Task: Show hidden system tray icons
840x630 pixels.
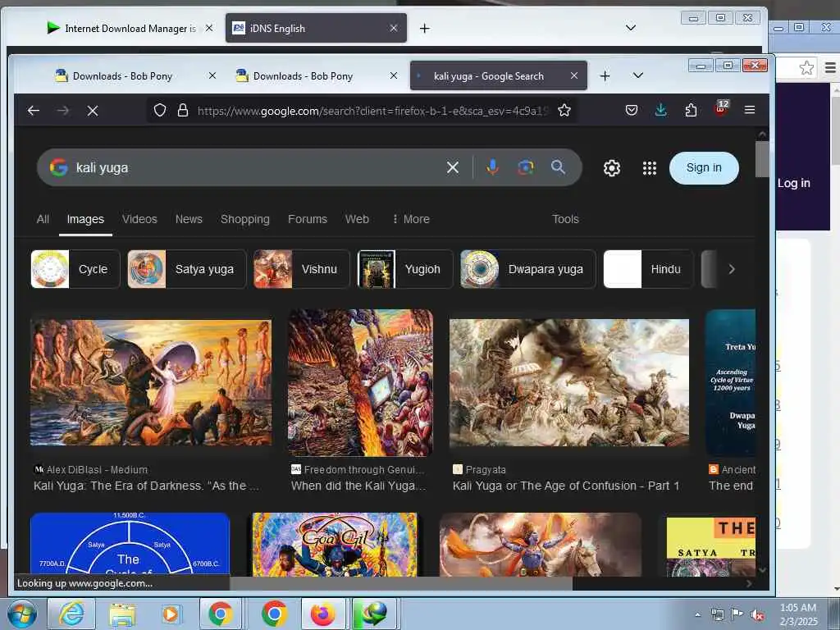Action: click(x=697, y=614)
